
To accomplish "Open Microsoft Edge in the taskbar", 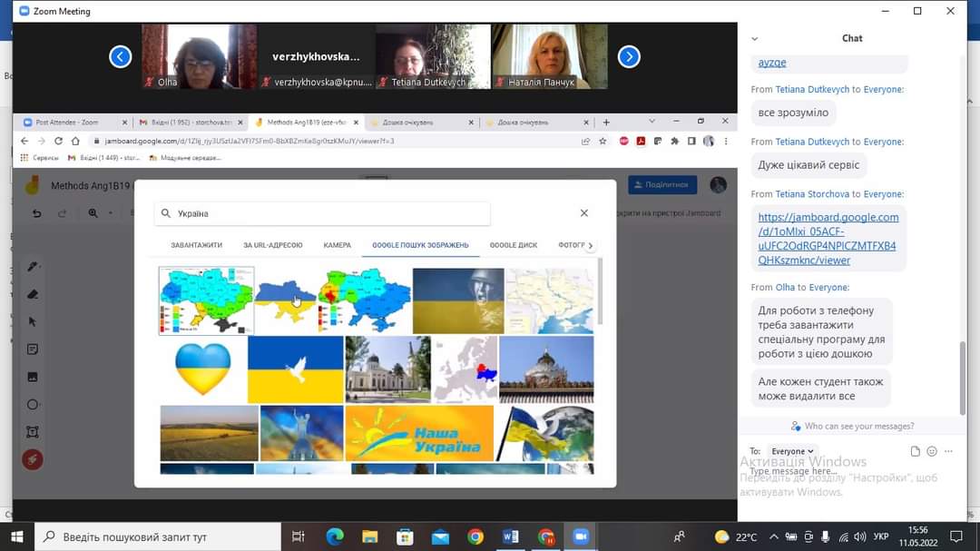I will (335, 536).
